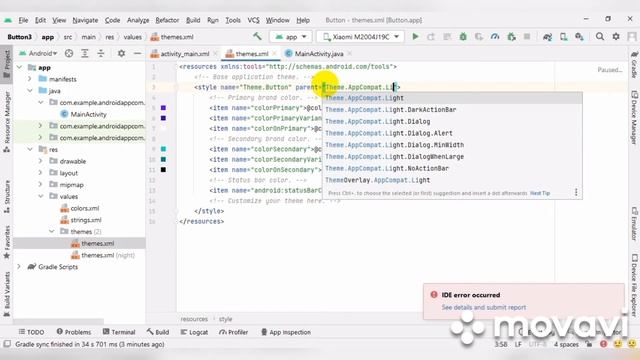Open the Profiler run icon in toolbar
The image size is (640, 360).
[x=495, y=37]
